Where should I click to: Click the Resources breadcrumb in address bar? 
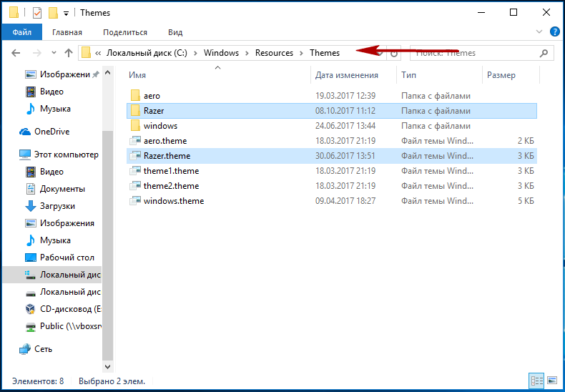pyautogui.click(x=274, y=53)
